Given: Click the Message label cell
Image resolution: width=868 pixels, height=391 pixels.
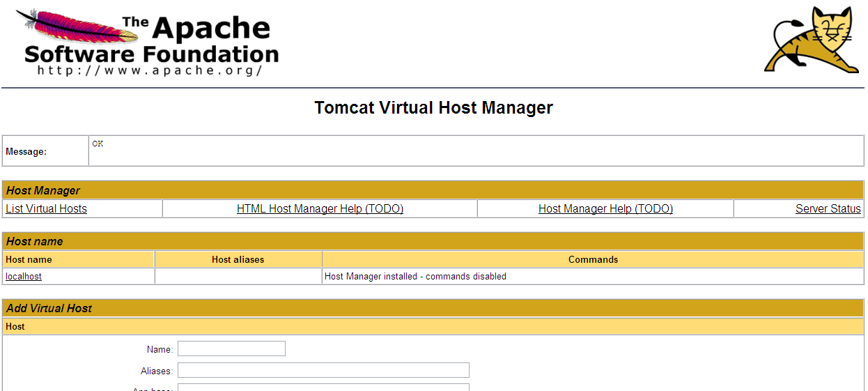Looking at the screenshot, I should [x=26, y=151].
